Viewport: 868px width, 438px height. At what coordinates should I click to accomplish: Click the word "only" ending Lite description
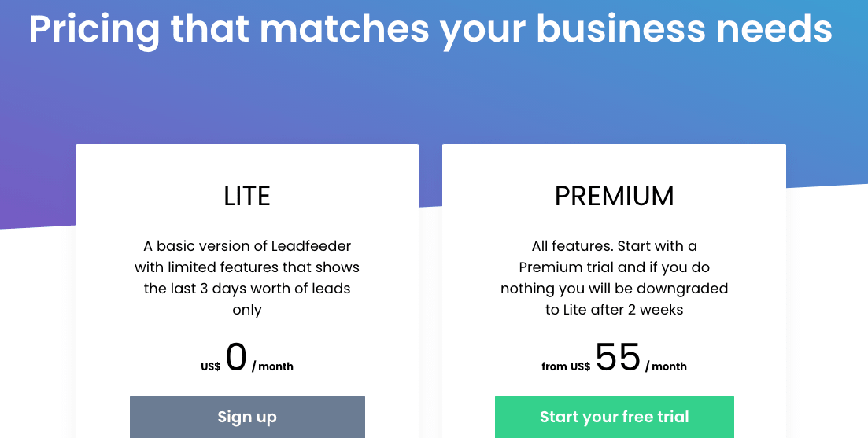tap(247, 310)
